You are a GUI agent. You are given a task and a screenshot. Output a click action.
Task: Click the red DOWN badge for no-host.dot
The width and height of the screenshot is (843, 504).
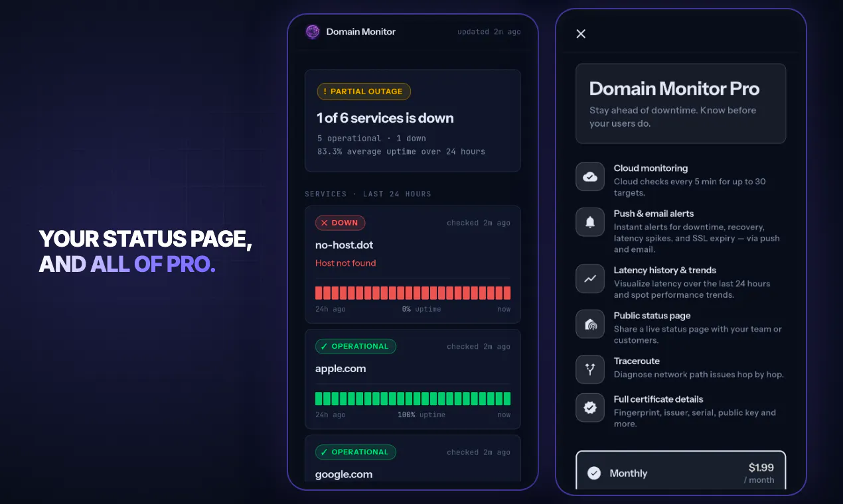coord(340,223)
